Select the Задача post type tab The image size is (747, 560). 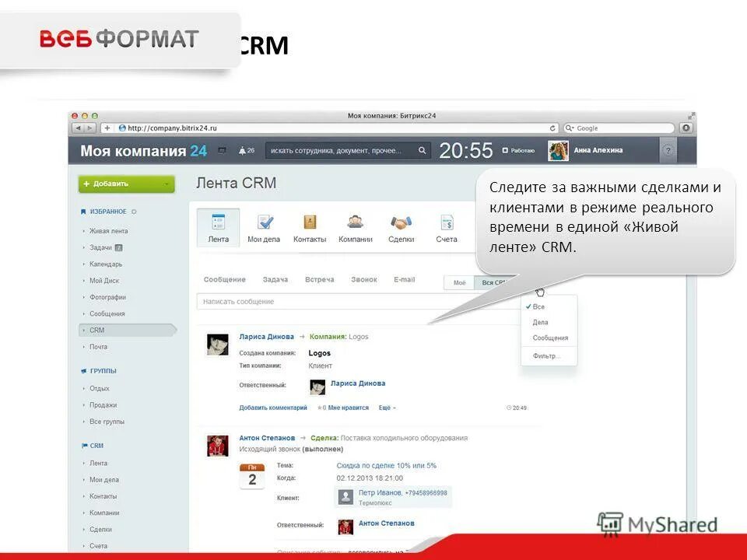[275, 279]
